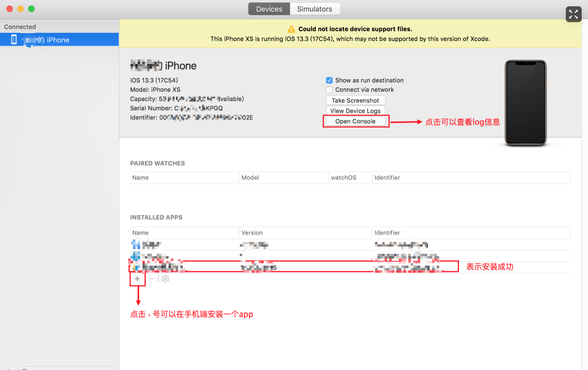Click the first installed app's icon

136,245
